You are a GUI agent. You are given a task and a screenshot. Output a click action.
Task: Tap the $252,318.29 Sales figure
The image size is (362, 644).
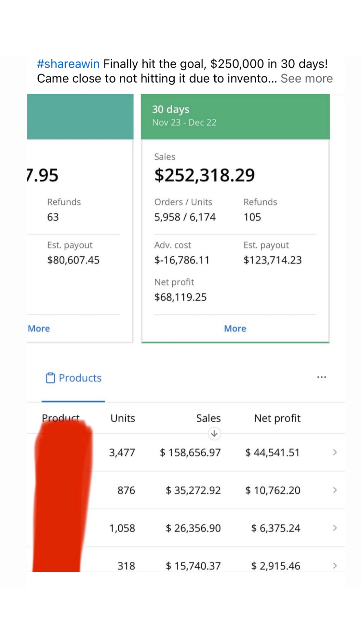pos(204,175)
